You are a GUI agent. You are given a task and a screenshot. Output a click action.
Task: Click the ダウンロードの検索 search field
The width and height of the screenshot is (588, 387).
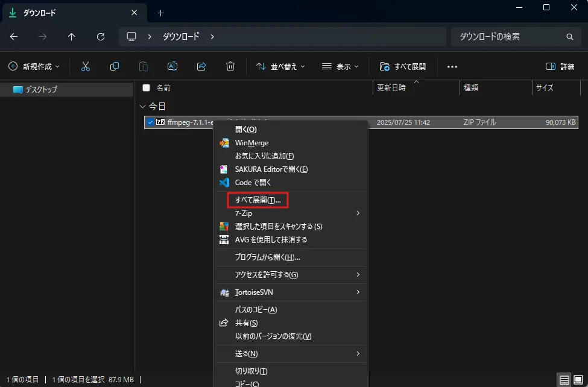[516, 36]
